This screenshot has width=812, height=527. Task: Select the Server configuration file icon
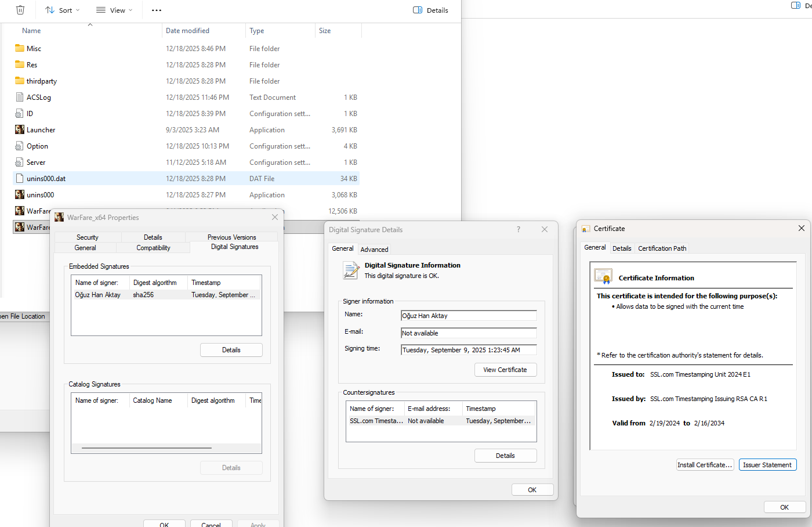tap(20, 162)
